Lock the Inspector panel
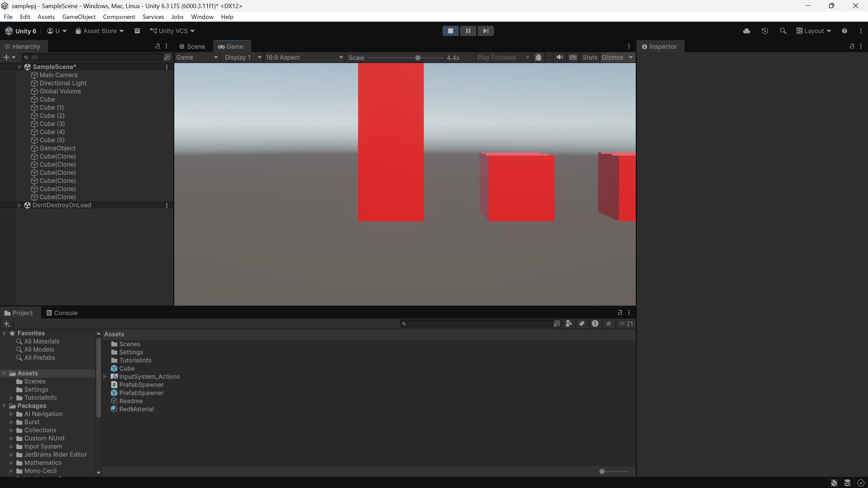 click(x=851, y=46)
